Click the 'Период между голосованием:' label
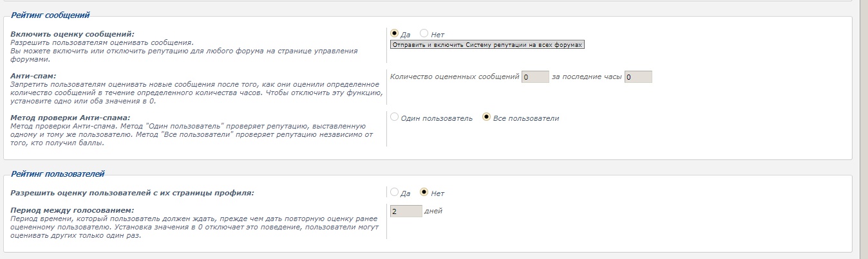Screen dimensions: 868x259 72,210
